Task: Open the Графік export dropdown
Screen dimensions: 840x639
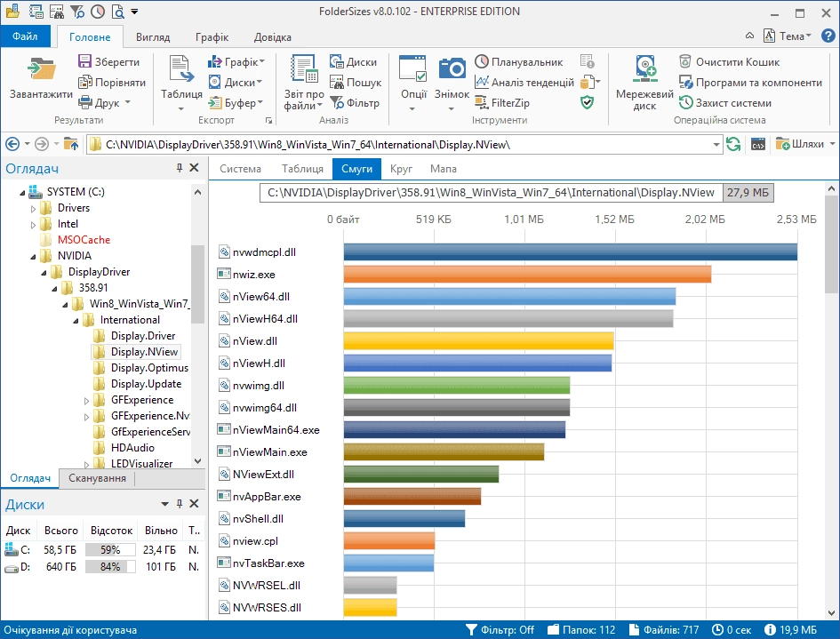Action: coord(261,61)
